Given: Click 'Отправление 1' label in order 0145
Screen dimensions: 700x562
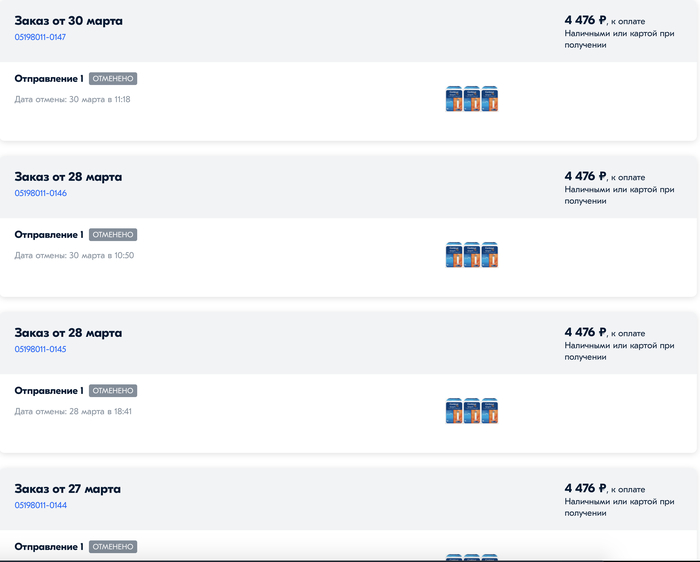Looking at the screenshot, I should (49, 391).
